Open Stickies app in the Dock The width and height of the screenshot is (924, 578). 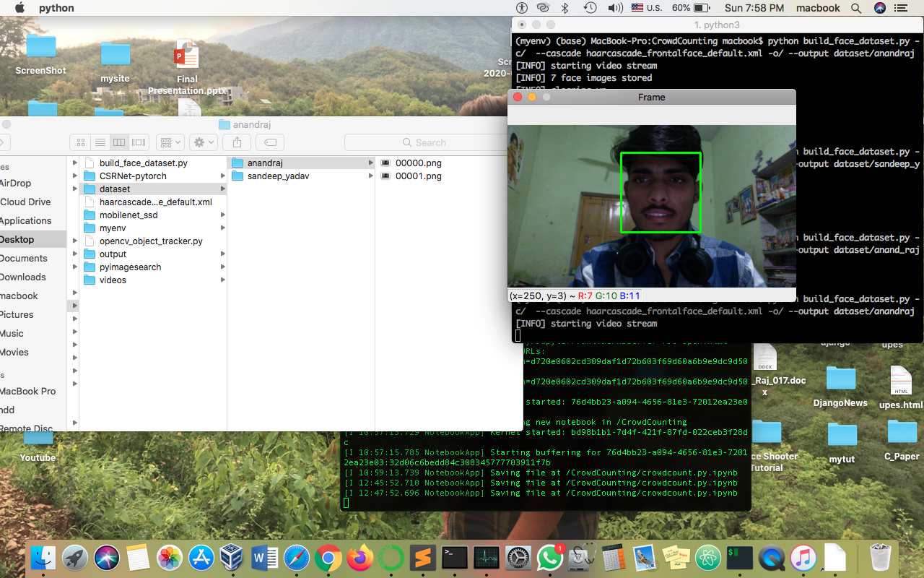[676, 557]
